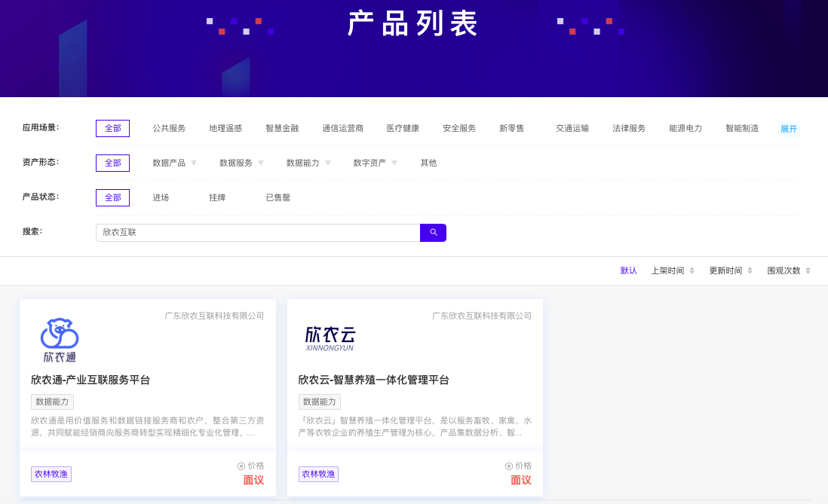Expand the 数据产品 dropdown arrow
828x504 pixels.
coord(194,163)
